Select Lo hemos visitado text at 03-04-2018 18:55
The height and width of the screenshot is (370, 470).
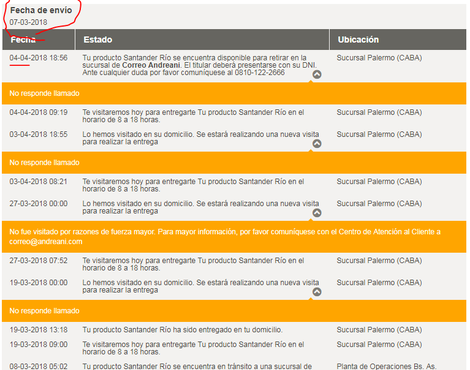click(x=201, y=138)
